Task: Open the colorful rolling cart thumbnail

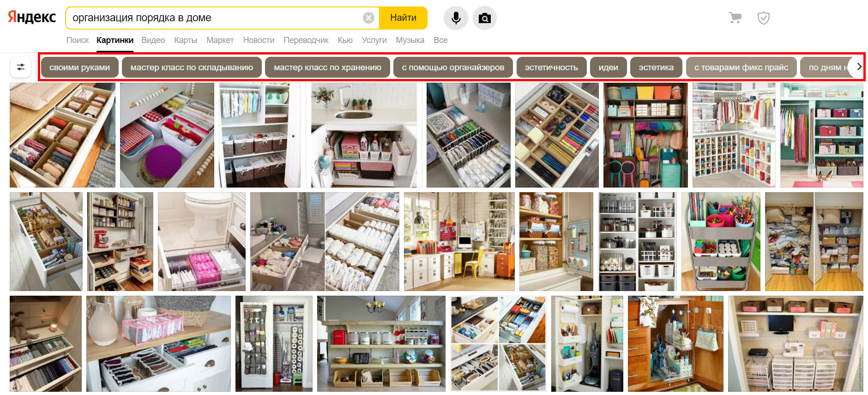Action: coord(721,242)
